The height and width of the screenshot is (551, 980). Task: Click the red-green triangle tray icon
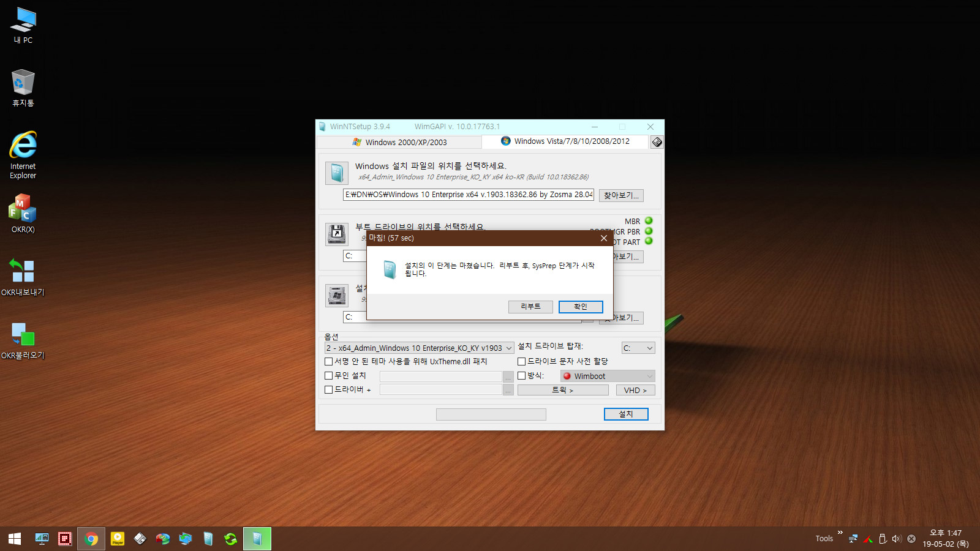868,539
